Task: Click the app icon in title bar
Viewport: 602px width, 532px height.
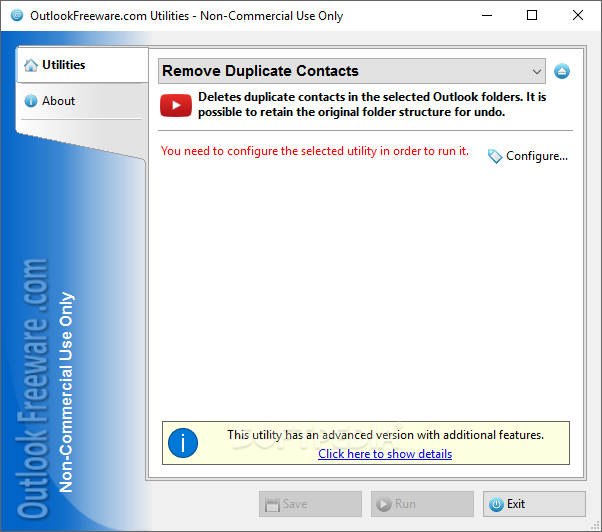Action: pyautogui.click(x=17, y=15)
